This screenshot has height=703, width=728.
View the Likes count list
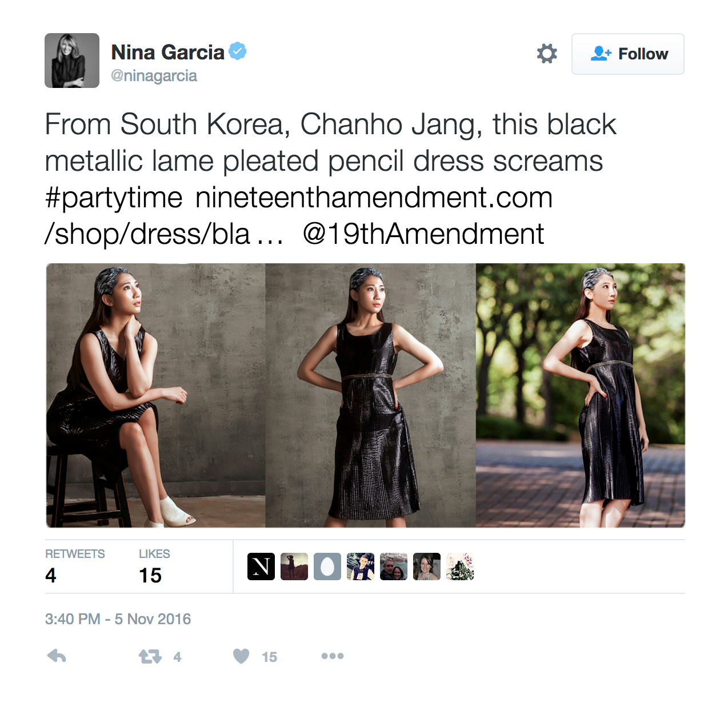[x=154, y=567]
